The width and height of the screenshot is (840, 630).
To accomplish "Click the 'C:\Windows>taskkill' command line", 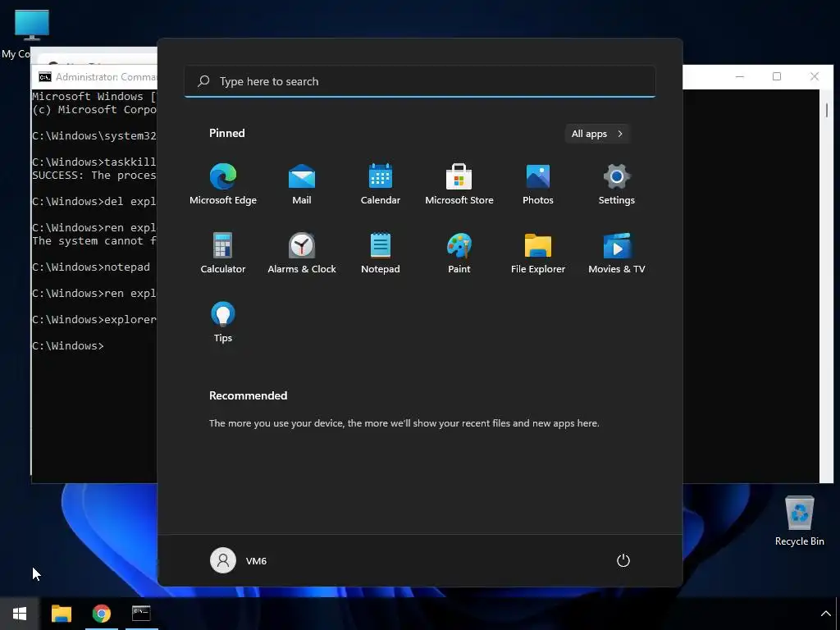I will point(94,162).
